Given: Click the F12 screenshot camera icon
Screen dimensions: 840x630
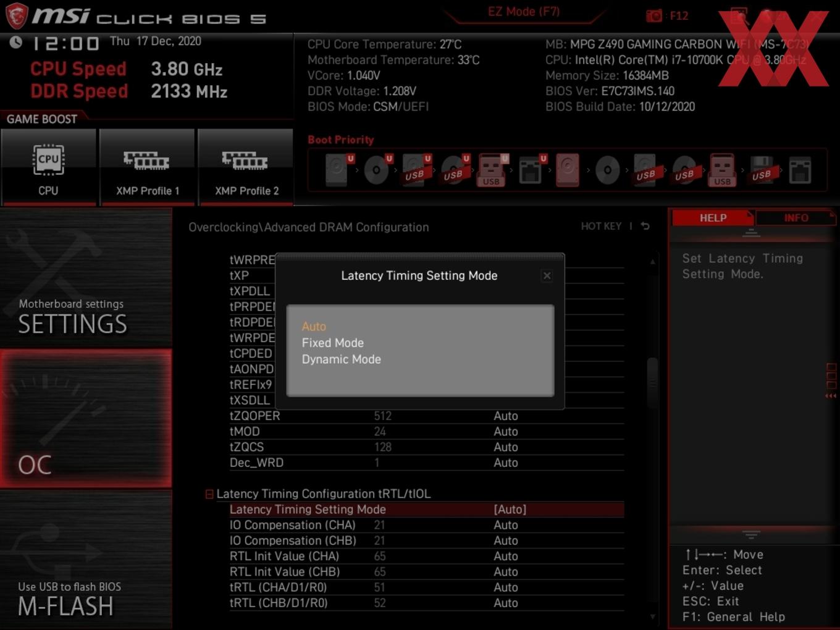Looking at the screenshot, I should (654, 16).
